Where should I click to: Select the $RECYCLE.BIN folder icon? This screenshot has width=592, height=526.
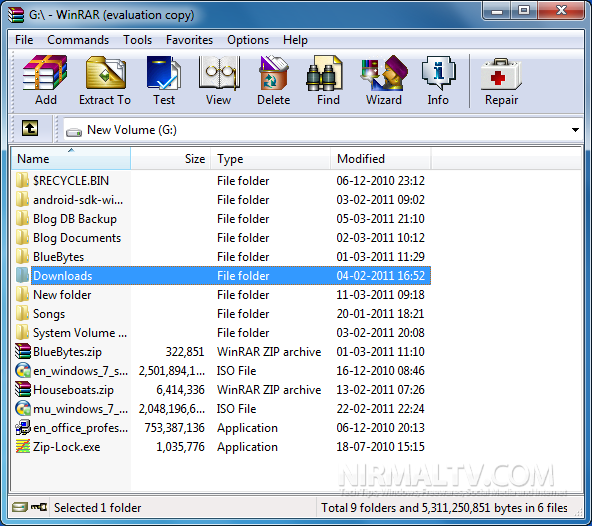pyautogui.click(x=23, y=180)
